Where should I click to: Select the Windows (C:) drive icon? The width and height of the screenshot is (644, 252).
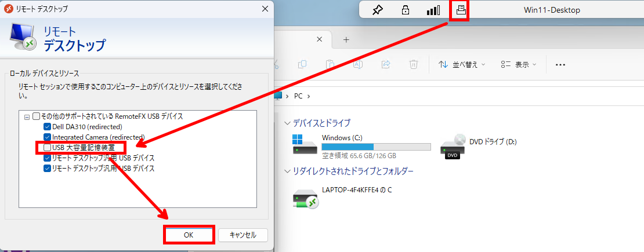coord(305,145)
